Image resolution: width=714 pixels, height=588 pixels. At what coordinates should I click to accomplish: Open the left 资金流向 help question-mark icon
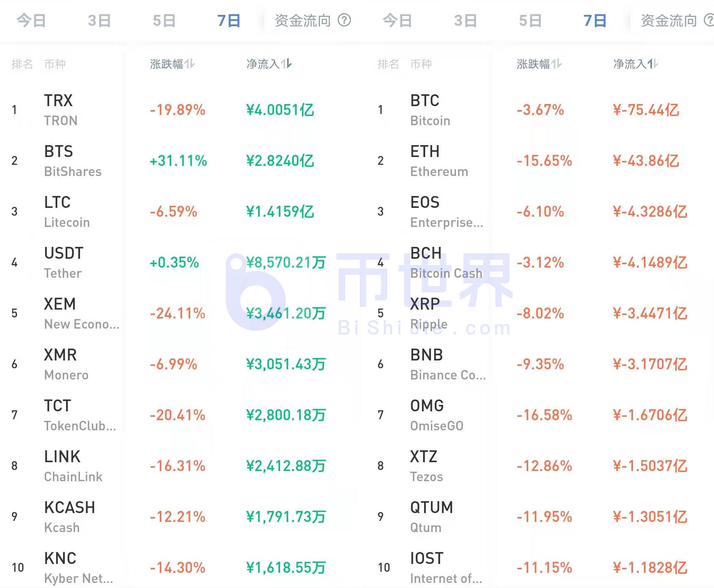pos(344,20)
